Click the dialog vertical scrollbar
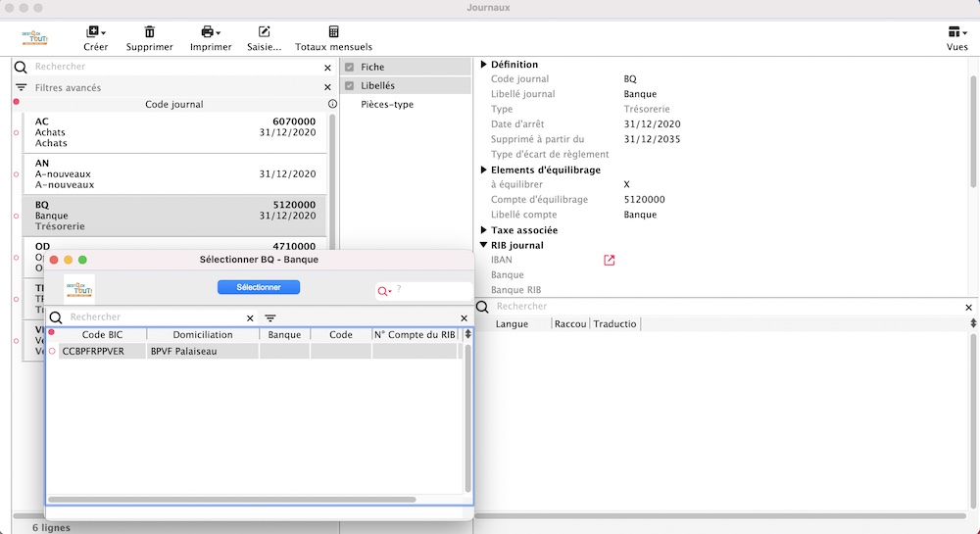Screen dimensions: 980x534 coord(468,417)
